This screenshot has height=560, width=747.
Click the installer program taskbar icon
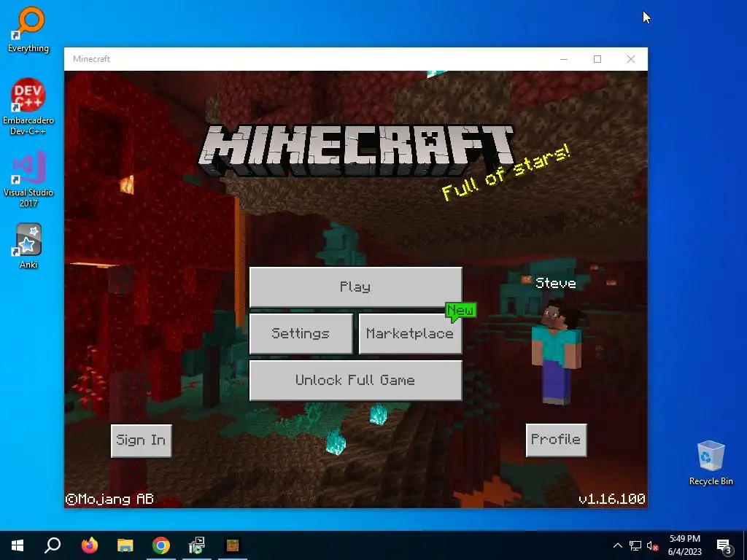tap(197, 545)
